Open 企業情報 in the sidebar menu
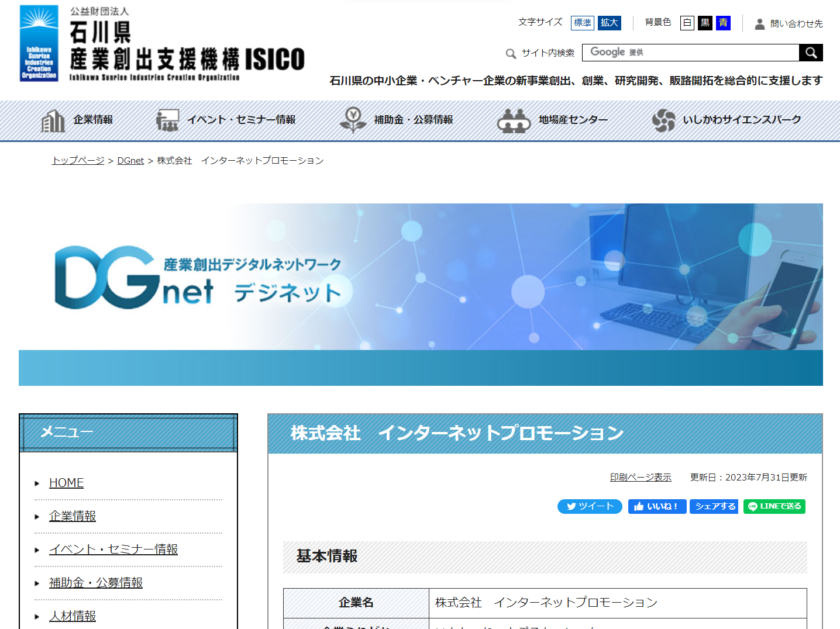 click(x=73, y=516)
